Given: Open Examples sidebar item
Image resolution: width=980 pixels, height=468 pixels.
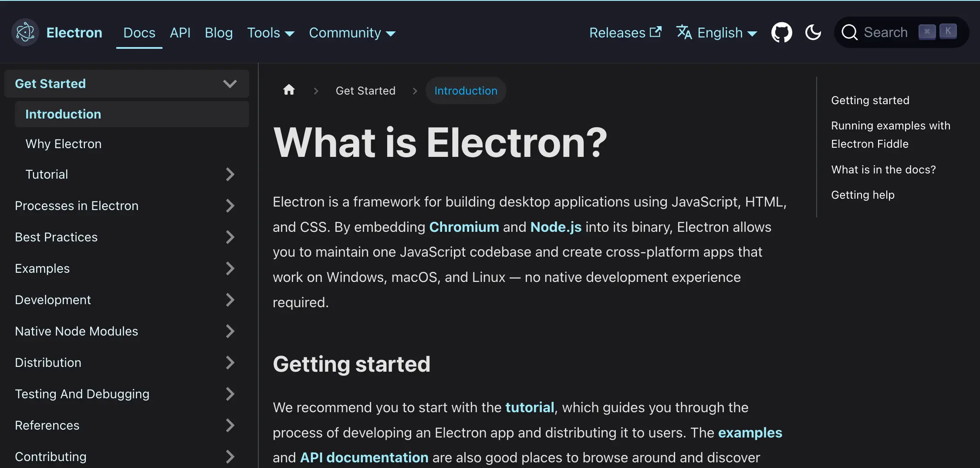Looking at the screenshot, I should tap(42, 268).
